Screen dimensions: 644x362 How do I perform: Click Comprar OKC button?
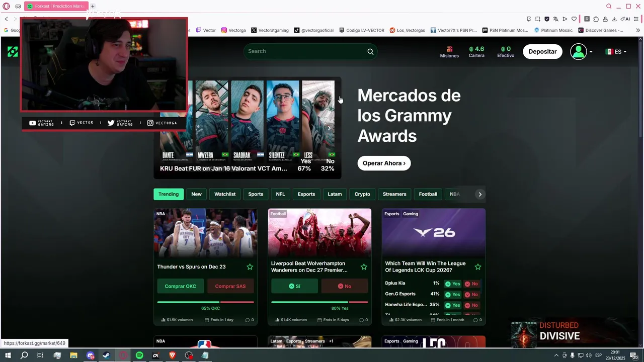pyautogui.click(x=180, y=286)
